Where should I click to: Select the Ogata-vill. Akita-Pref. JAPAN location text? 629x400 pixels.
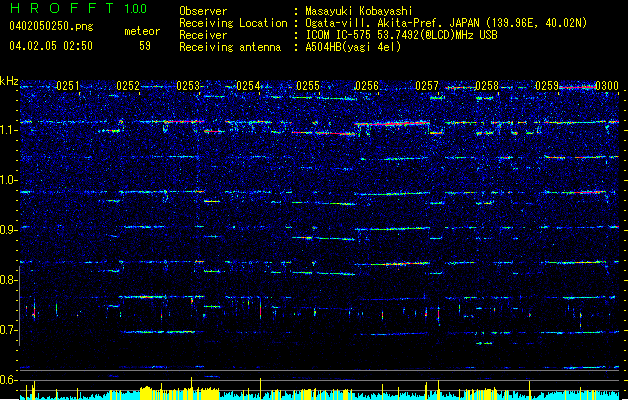tap(446, 23)
